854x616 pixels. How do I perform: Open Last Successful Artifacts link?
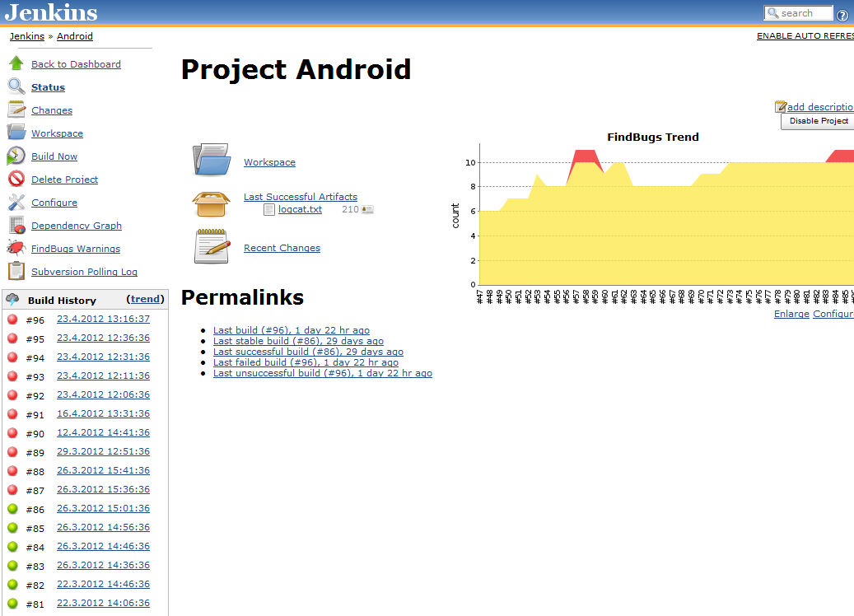click(301, 197)
